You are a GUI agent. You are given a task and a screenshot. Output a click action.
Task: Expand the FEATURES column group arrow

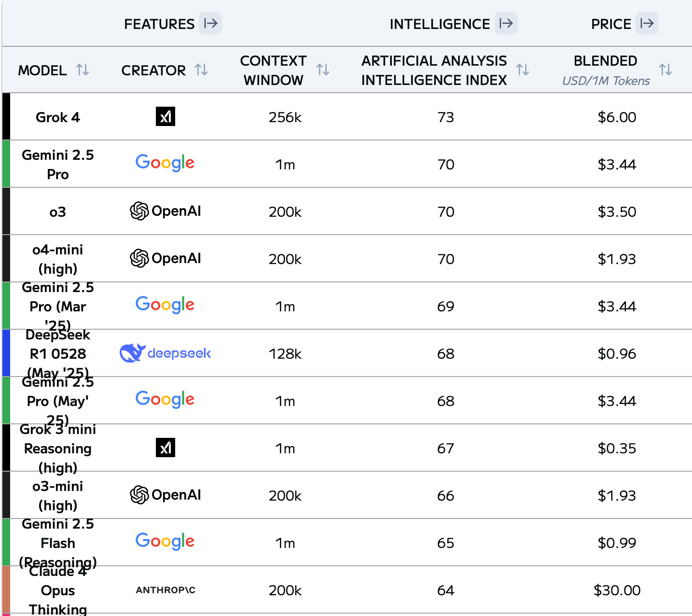210,23
